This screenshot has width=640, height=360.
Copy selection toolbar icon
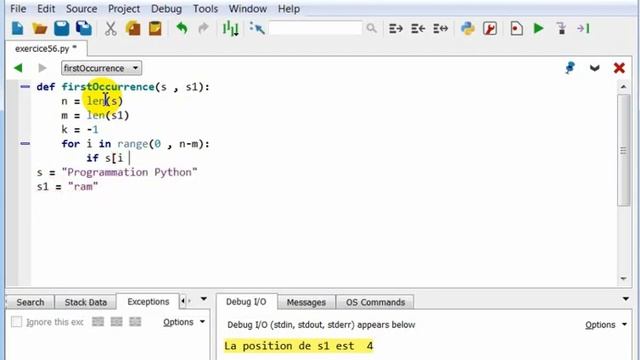pyautogui.click(x=133, y=29)
